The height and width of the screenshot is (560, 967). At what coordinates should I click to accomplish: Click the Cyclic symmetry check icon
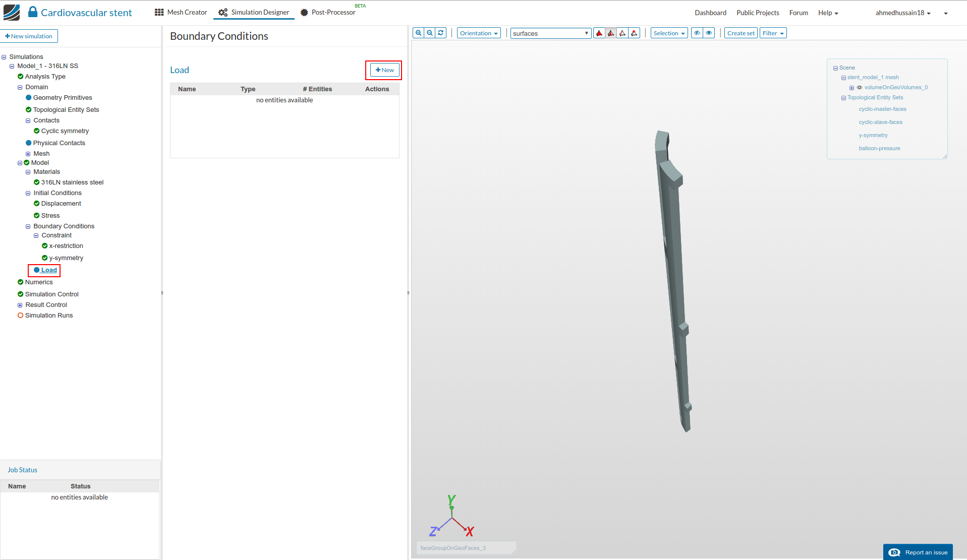[x=37, y=131]
